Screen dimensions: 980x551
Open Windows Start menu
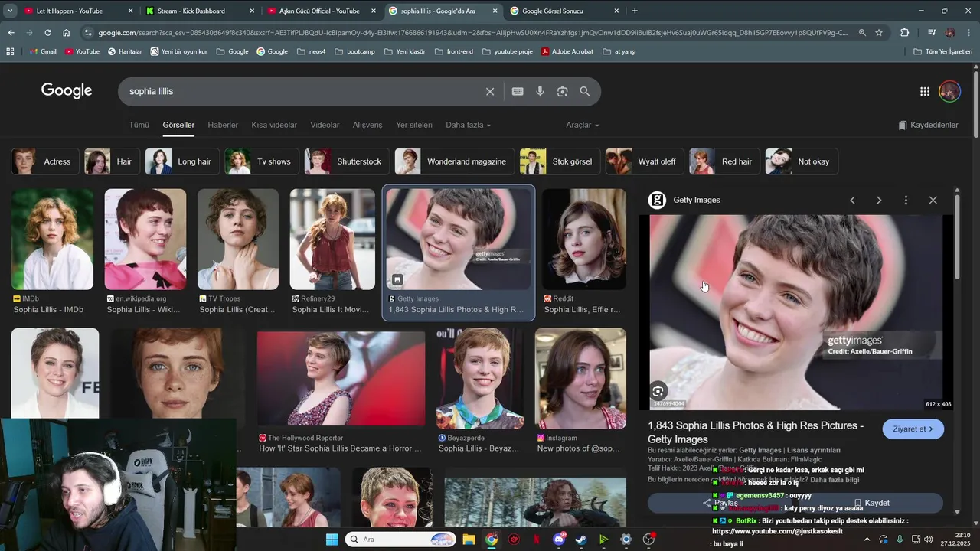pos(332,540)
